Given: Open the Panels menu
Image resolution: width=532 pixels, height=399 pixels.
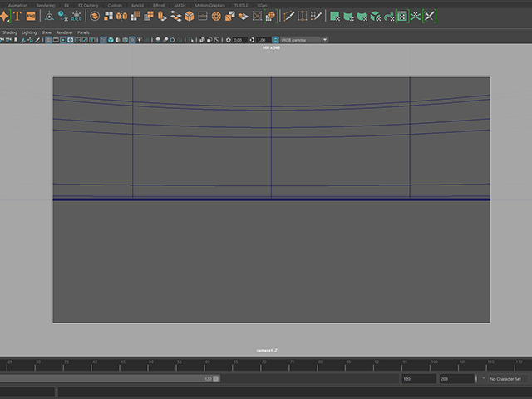Looking at the screenshot, I should [83, 32].
